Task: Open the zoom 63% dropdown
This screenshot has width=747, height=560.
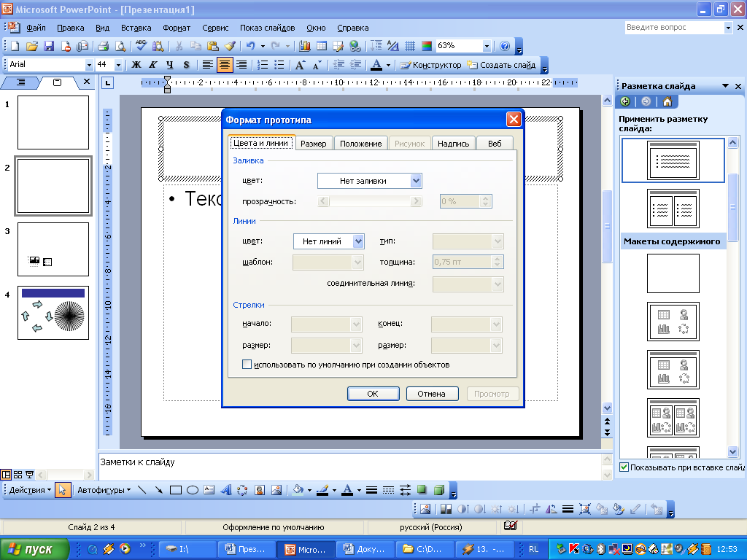Action: pos(487,46)
